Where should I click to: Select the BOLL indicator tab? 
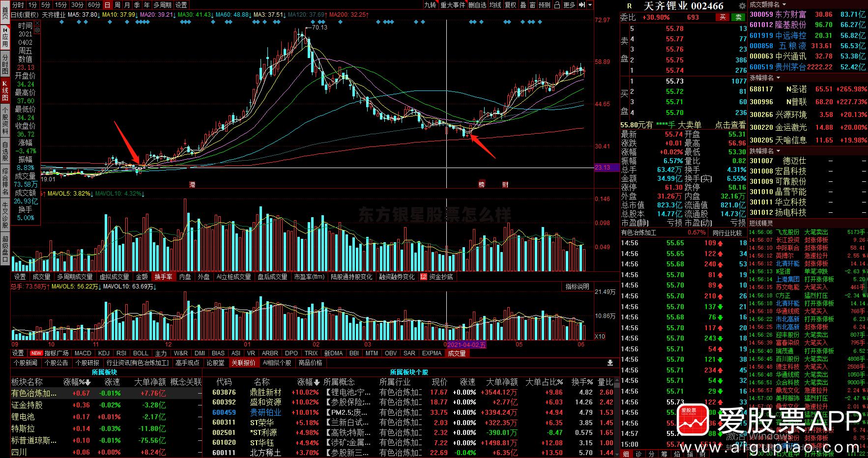(141, 353)
